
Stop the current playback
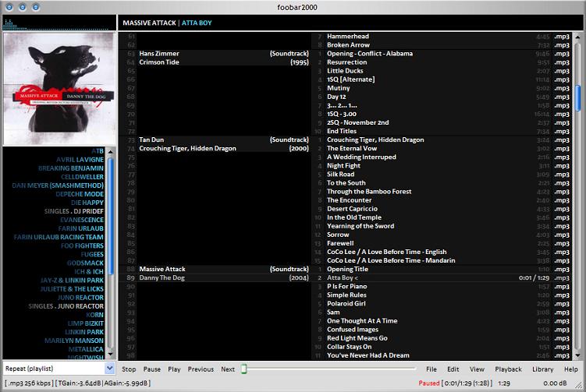click(129, 369)
